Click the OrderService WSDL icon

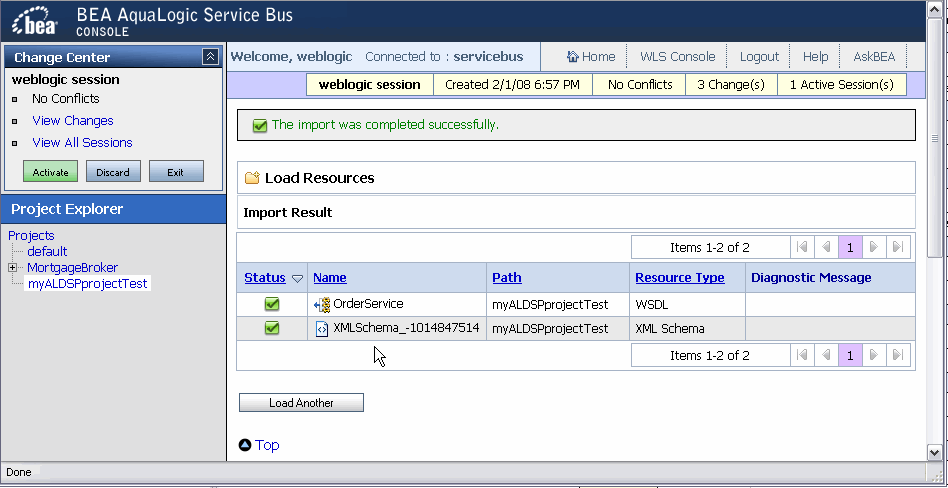(x=322, y=304)
